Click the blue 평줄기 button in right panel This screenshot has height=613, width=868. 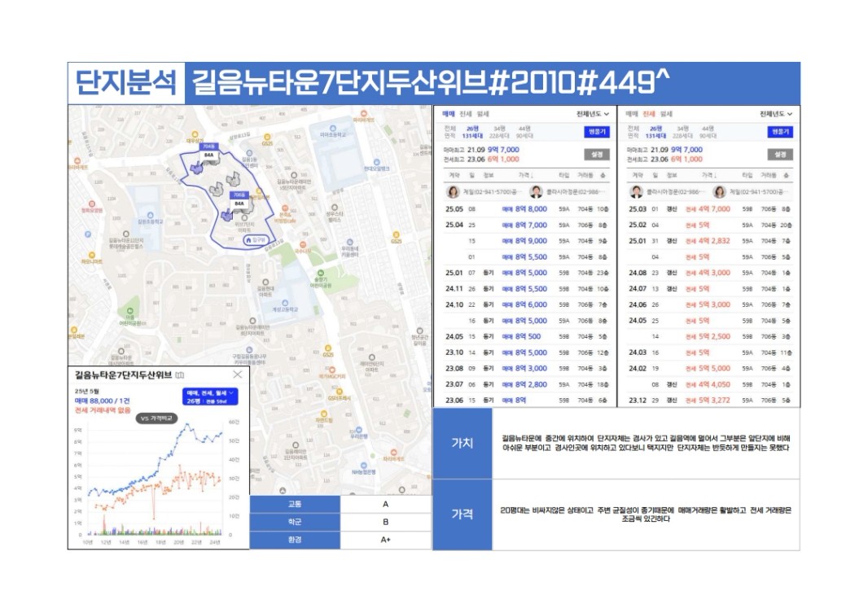pos(781,132)
